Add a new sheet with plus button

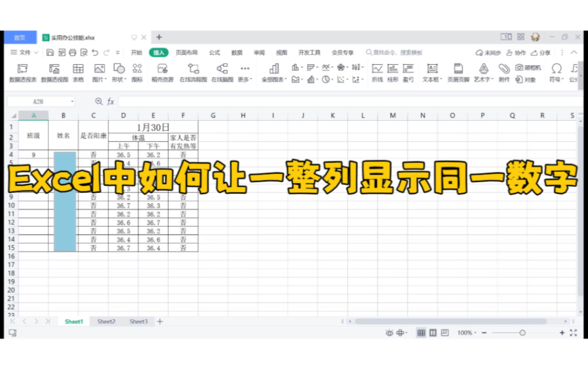[160, 321]
